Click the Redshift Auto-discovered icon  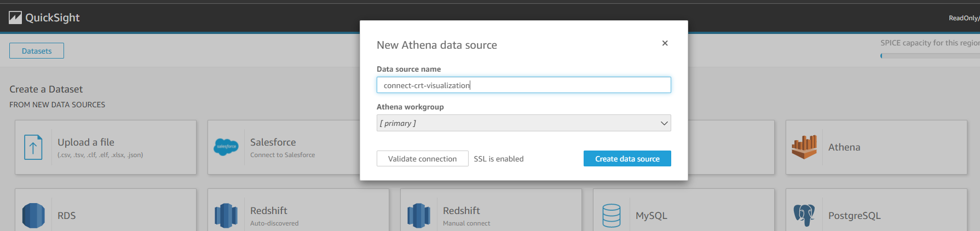[226, 215]
